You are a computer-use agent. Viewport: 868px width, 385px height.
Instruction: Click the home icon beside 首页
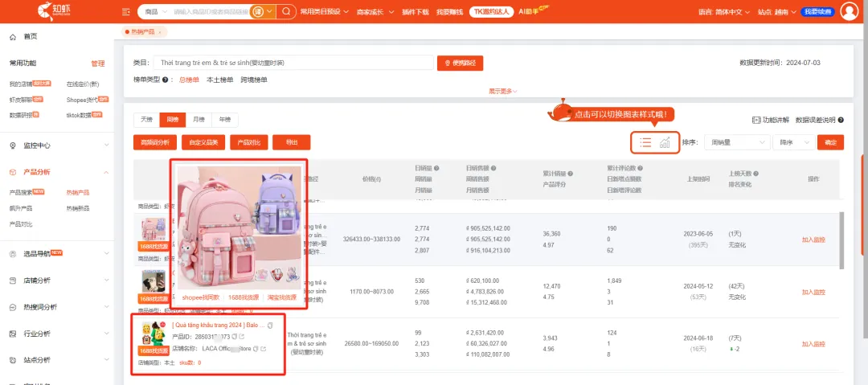[13, 36]
